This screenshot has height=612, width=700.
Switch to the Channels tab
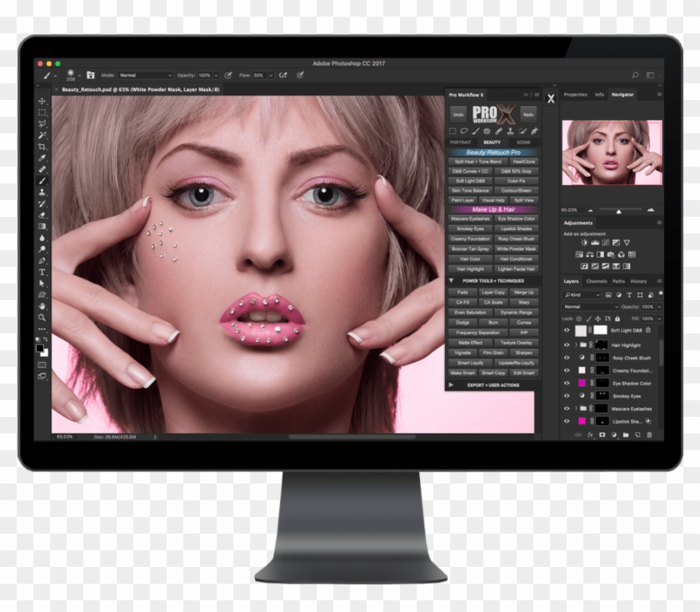pyautogui.click(x=597, y=282)
